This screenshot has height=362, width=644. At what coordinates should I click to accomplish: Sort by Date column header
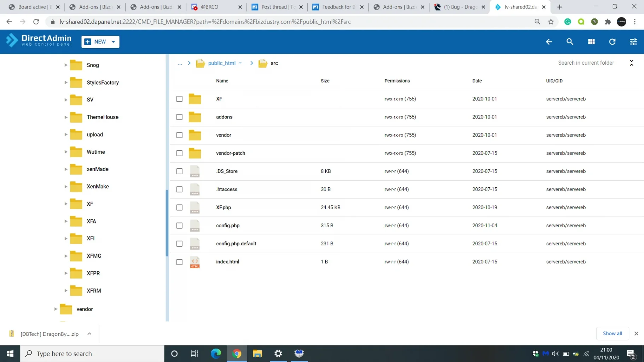(477, 81)
